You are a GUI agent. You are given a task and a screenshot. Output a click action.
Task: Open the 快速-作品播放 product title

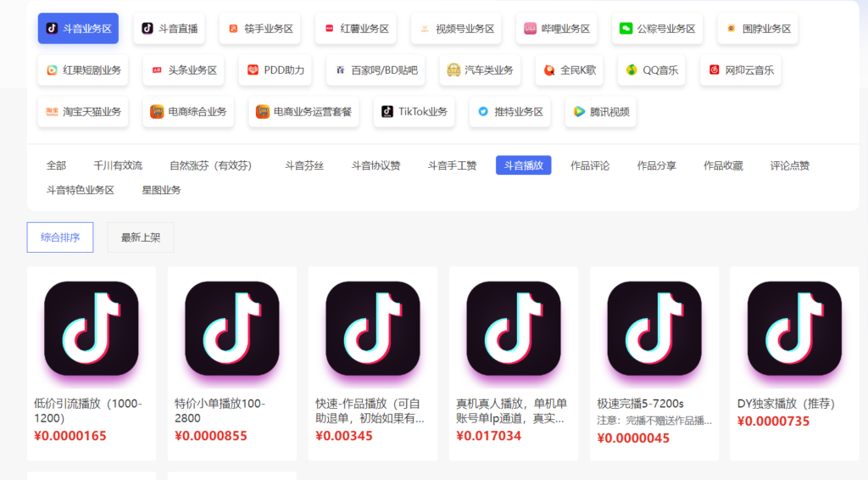tap(370, 410)
